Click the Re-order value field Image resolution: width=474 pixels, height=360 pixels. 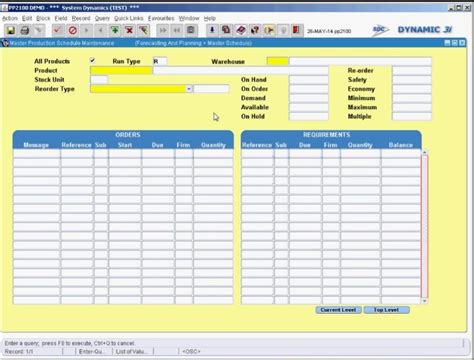412,70
